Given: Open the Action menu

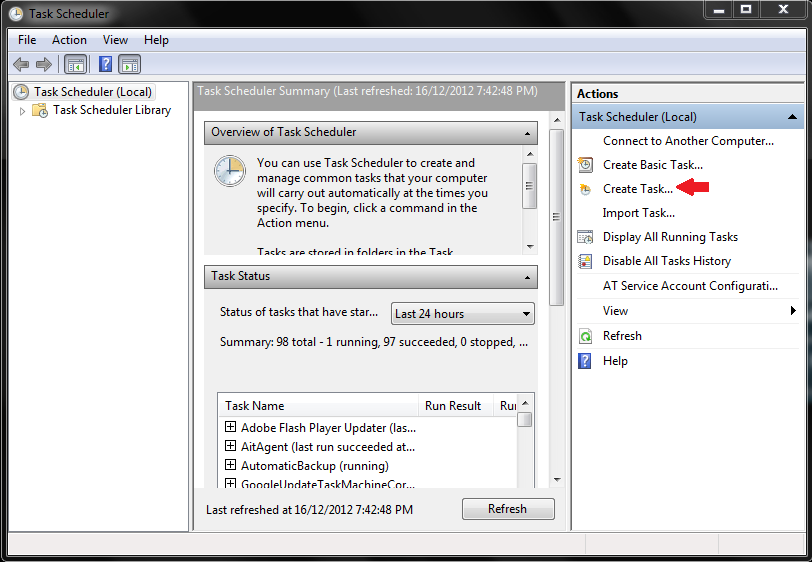Looking at the screenshot, I should tap(69, 40).
